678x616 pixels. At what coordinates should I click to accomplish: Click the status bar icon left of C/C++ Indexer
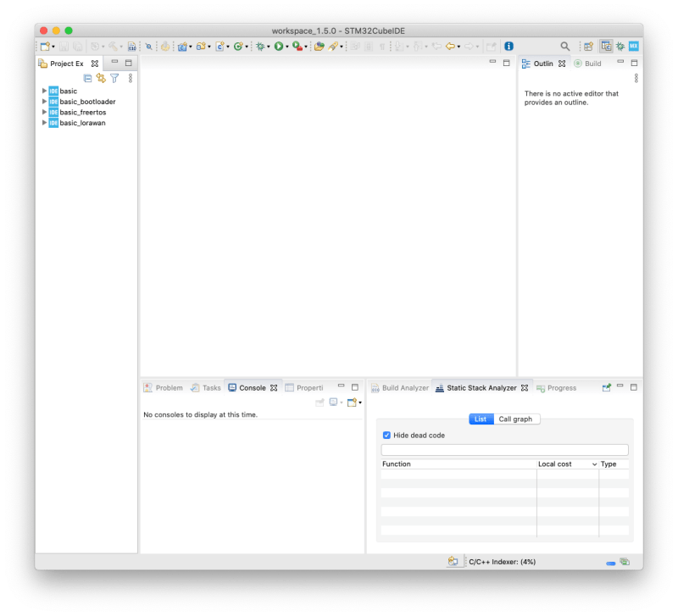click(453, 562)
